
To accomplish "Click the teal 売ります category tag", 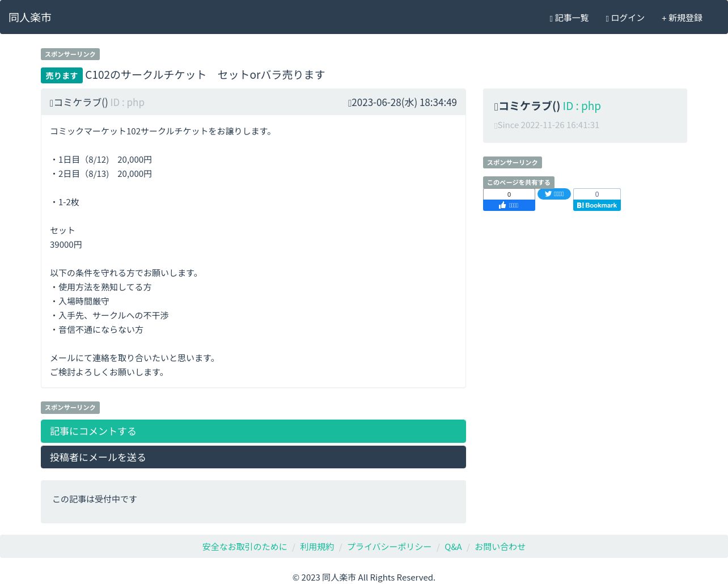I will pyautogui.click(x=62, y=75).
